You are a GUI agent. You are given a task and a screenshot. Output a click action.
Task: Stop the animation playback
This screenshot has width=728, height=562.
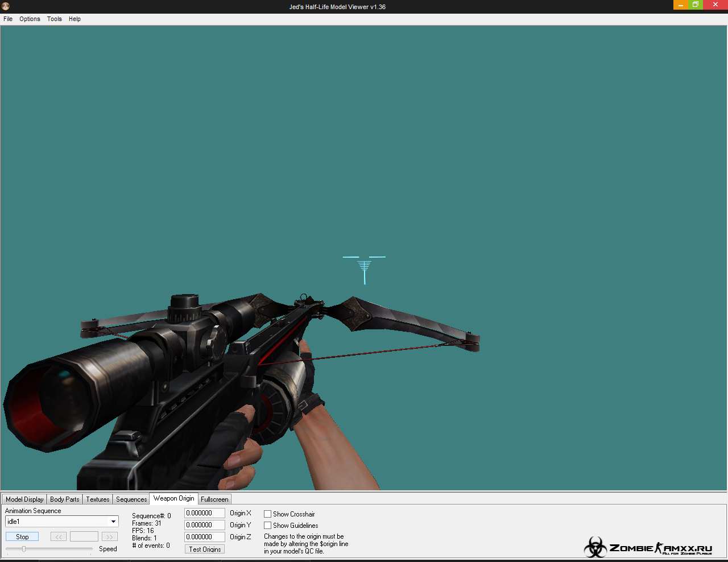tap(22, 536)
